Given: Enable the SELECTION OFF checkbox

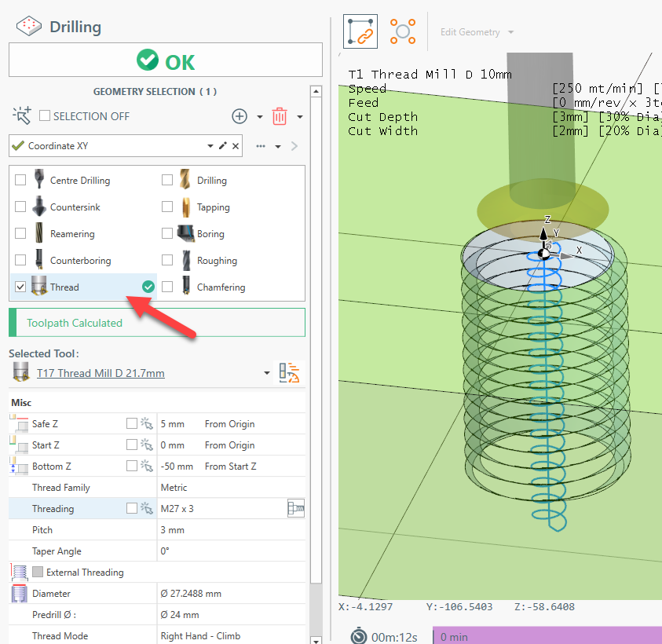Looking at the screenshot, I should (x=45, y=116).
